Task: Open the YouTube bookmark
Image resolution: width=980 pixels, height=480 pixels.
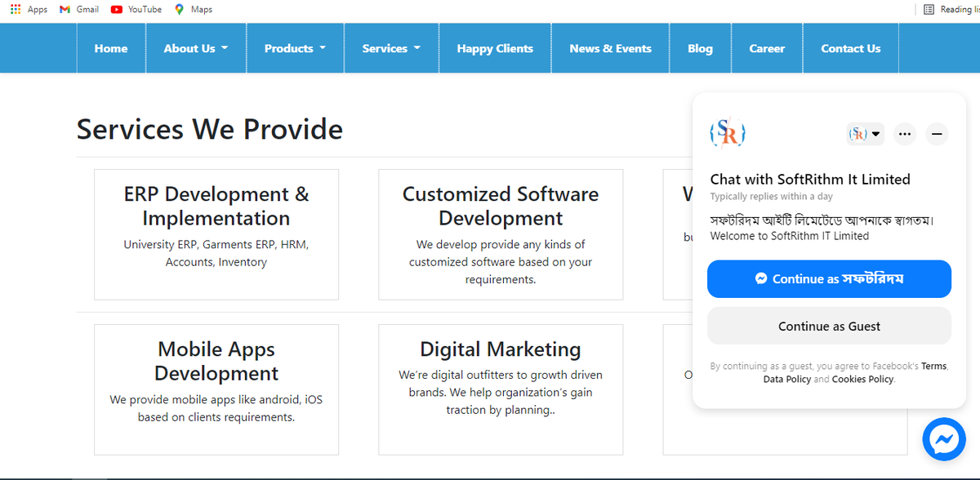Action: pos(136,9)
